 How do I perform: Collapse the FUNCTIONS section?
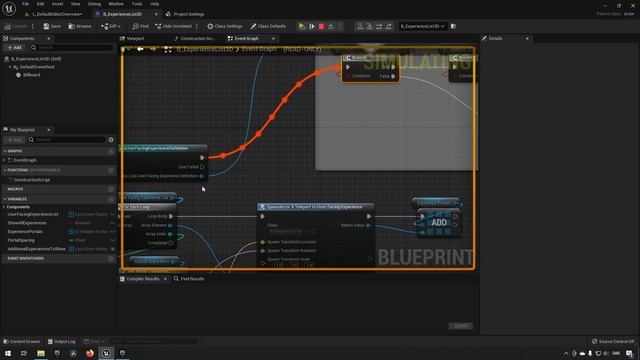(5, 170)
